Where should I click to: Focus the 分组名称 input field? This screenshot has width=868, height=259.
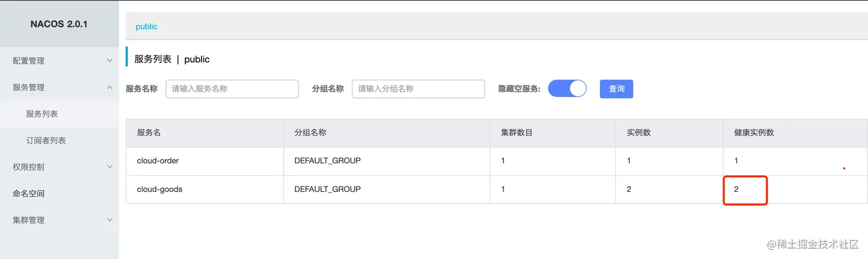pyautogui.click(x=418, y=89)
